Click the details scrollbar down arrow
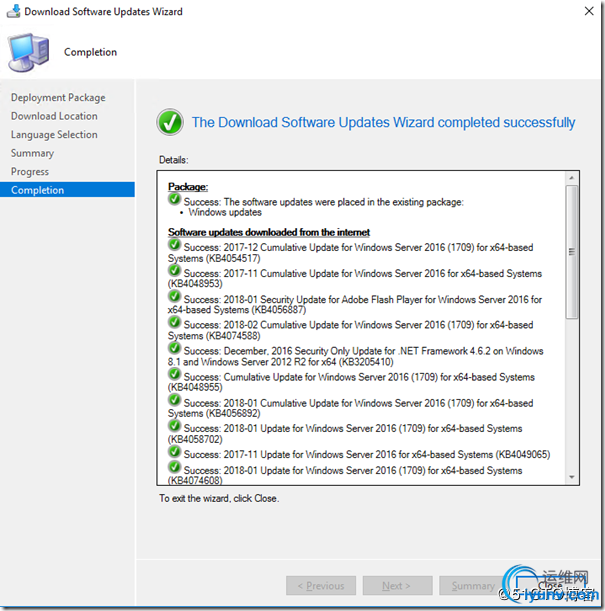The width and height of the screenshot is (605, 611). [571, 477]
